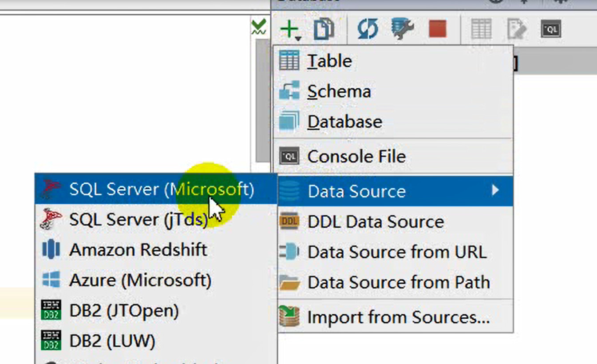Image resolution: width=597 pixels, height=364 pixels.
Task: Choose Schema from the New menu
Action: click(393, 91)
